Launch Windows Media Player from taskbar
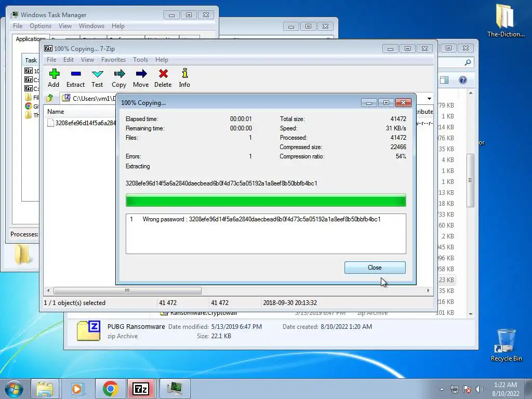The width and height of the screenshot is (532, 399). [77, 389]
